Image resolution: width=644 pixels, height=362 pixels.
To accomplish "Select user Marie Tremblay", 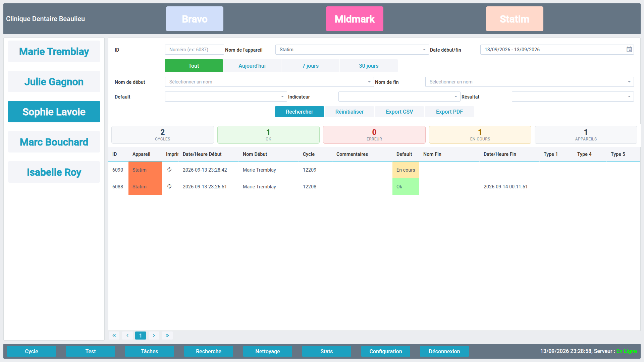I will coord(54,51).
